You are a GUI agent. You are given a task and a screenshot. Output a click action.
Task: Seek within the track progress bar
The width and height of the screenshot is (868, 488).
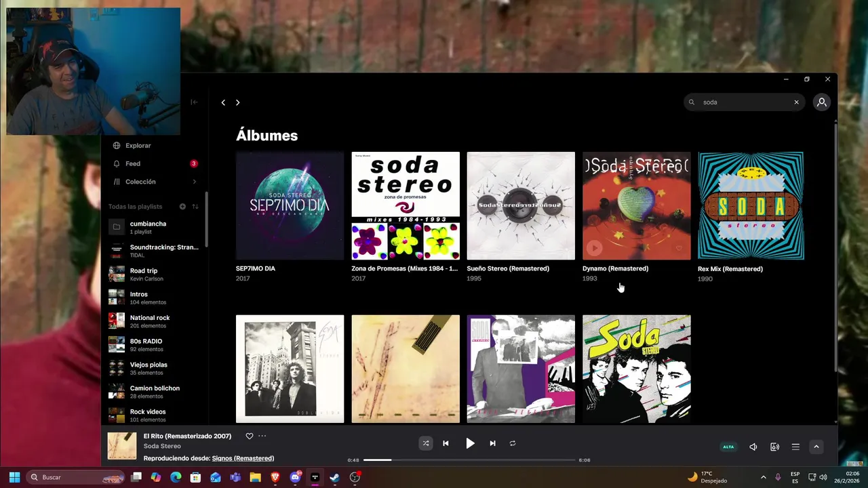[x=469, y=460]
